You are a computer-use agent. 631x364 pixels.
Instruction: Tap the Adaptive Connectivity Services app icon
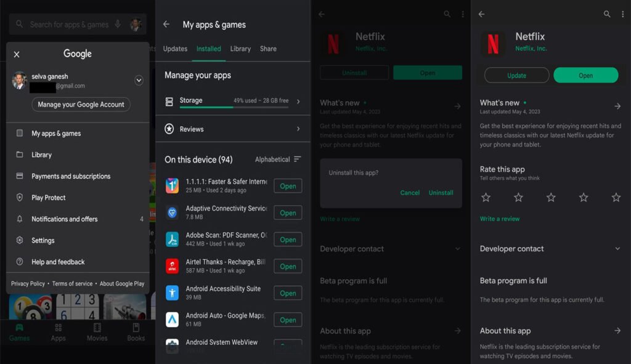pos(173,212)
